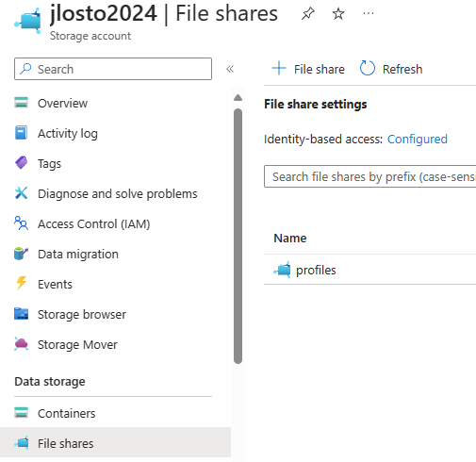Open the profiles file share

pos(316,270)
